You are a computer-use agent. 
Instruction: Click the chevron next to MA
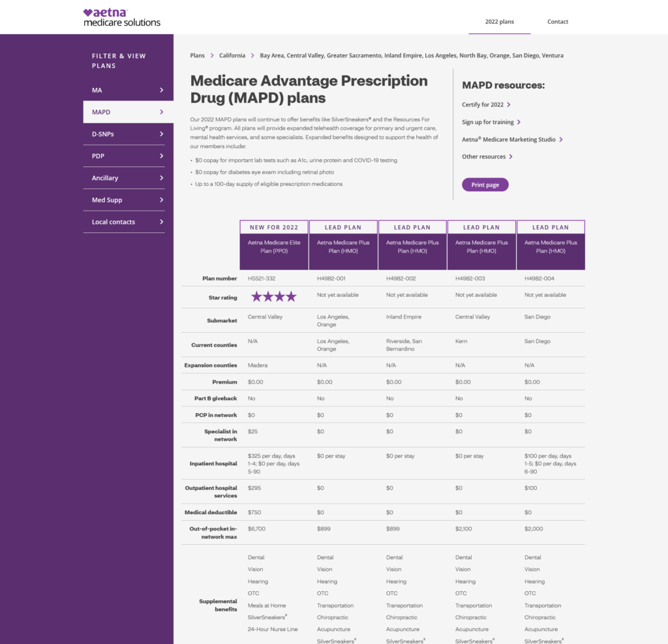162,90
